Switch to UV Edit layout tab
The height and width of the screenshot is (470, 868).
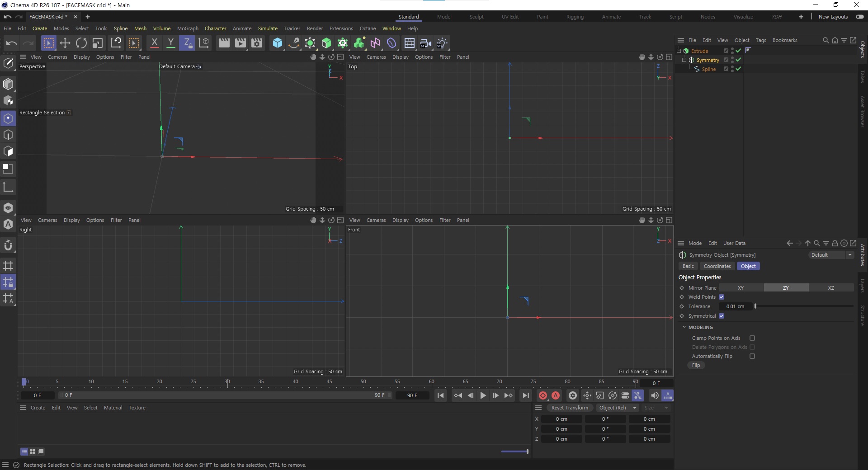pyautogui.click(x=510, y=17)
